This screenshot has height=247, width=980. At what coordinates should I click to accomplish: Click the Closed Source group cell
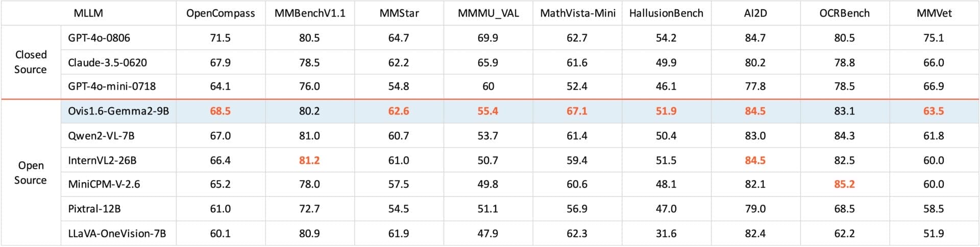(x=31, y=62)
